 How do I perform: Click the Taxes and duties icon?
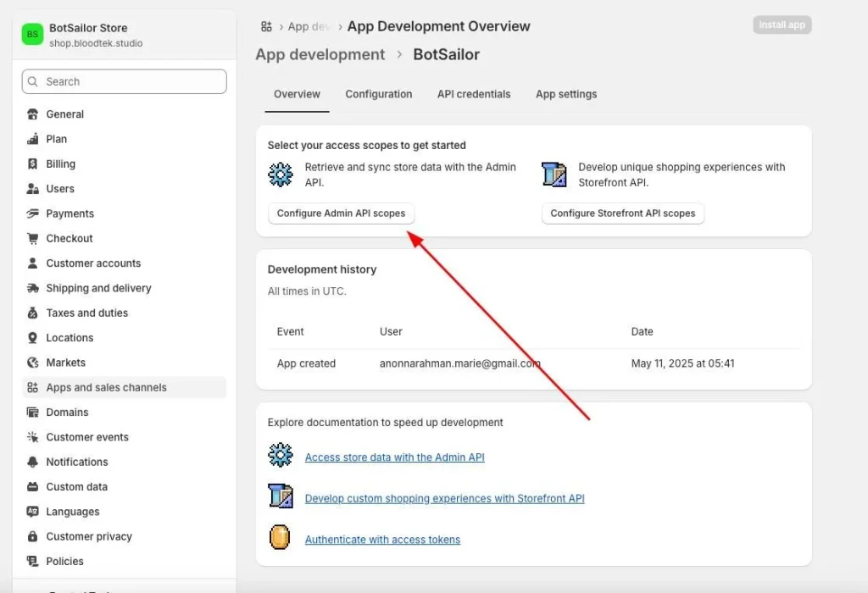coord(33,313)
